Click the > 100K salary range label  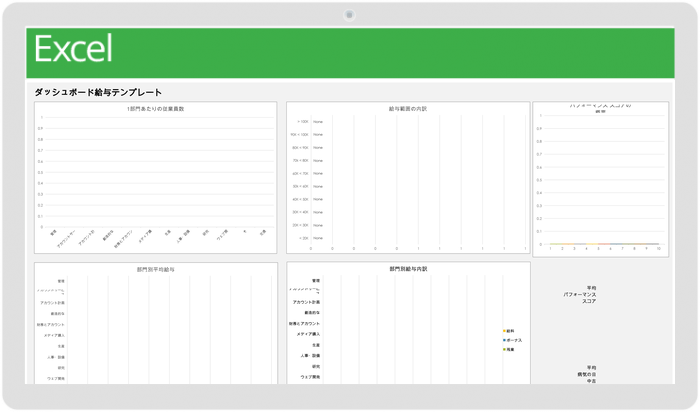(x=303, y=122)
